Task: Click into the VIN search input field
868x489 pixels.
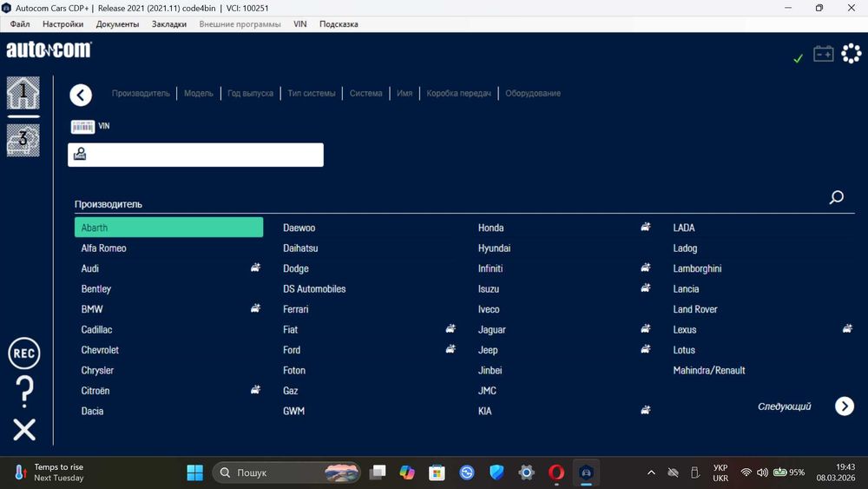Action: (x=196, y=155)
